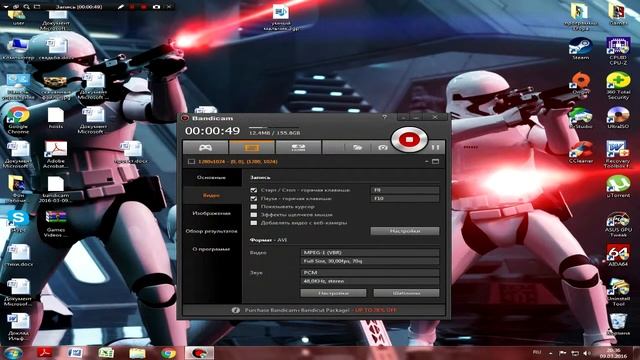Pause the recording in Bandicam
This screenshot has width=640, height=360.
[x=436, y=147]
